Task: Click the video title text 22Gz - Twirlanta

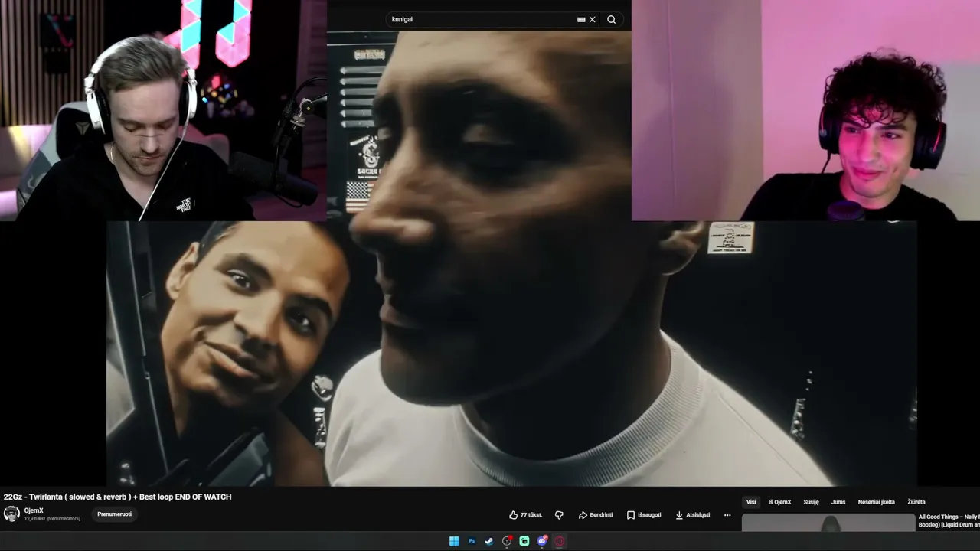Action: coord(117,497)
